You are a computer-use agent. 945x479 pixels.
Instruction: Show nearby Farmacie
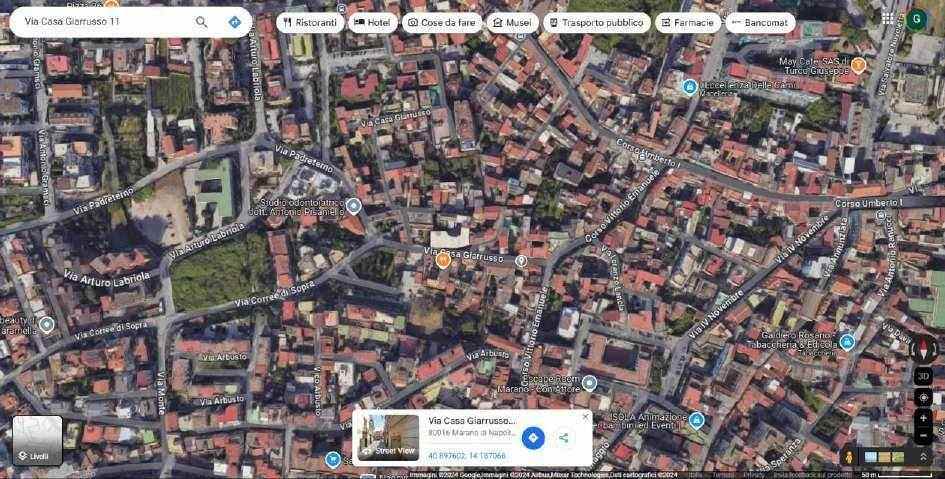tap(687, 22)
